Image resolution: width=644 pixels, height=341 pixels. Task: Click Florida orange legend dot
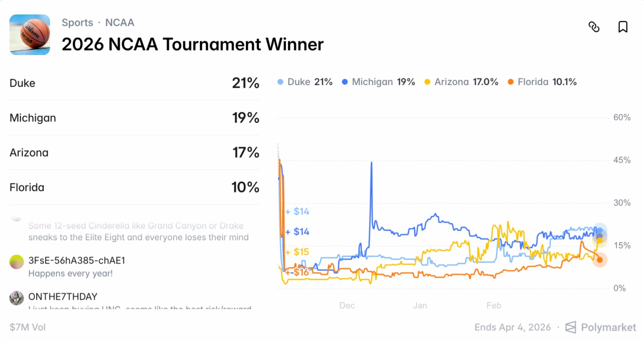pyautogui.click(x=511, y=82)
